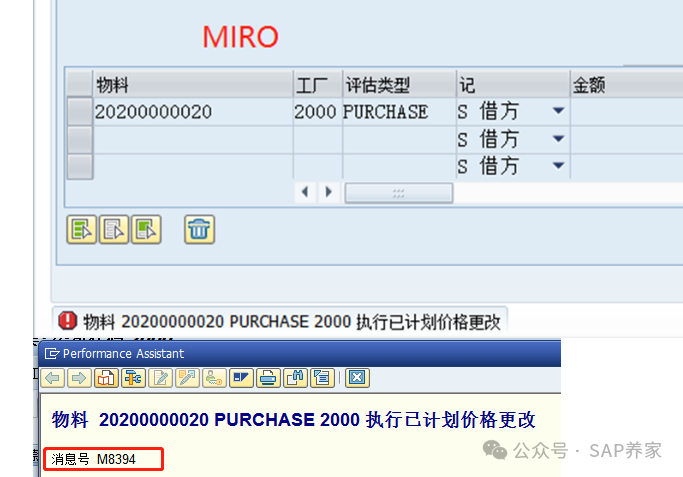
Task: Click the table select-all corner cell
Action: [80, 83]
